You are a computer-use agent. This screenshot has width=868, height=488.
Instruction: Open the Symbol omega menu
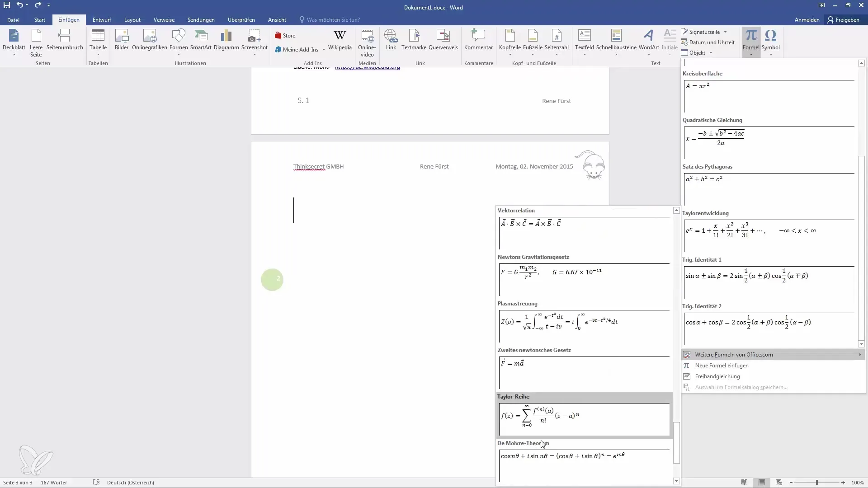coord(770,43)
